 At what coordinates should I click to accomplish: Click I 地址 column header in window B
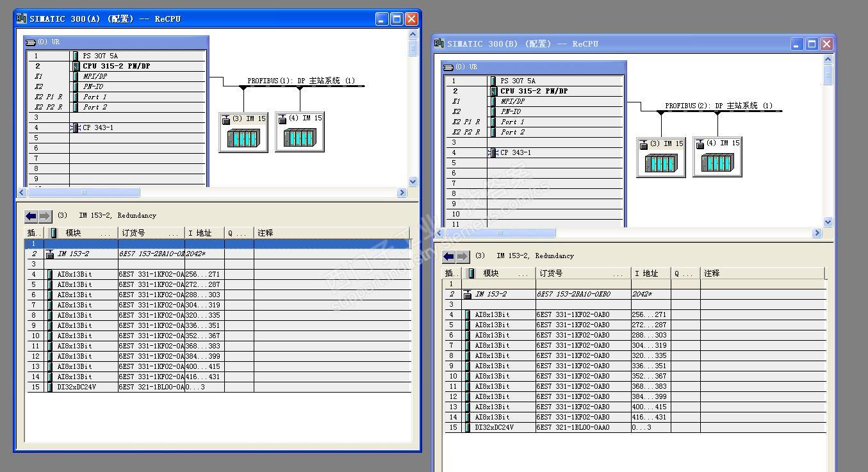[x=651, y=273]
